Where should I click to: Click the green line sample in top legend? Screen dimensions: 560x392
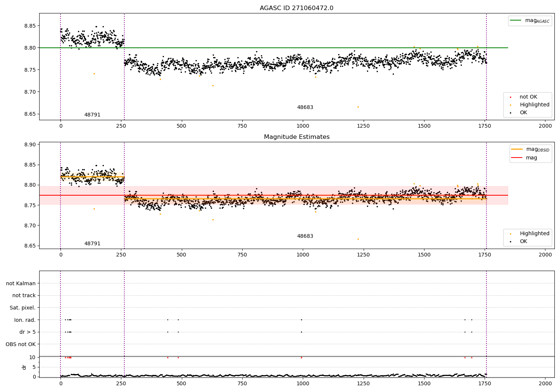(x=516, y=21)
